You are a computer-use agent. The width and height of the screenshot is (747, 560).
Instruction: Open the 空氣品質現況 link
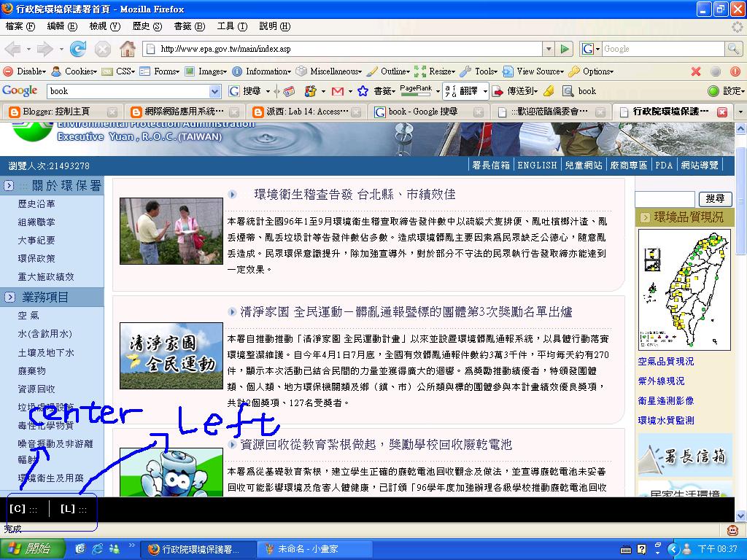click(x=665, y=362)
